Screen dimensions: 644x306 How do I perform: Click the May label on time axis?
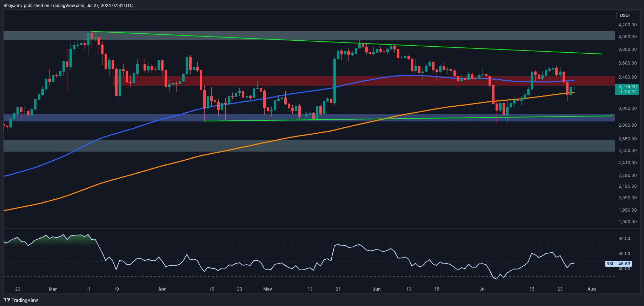pyautogui.click(x=267, y=289)
